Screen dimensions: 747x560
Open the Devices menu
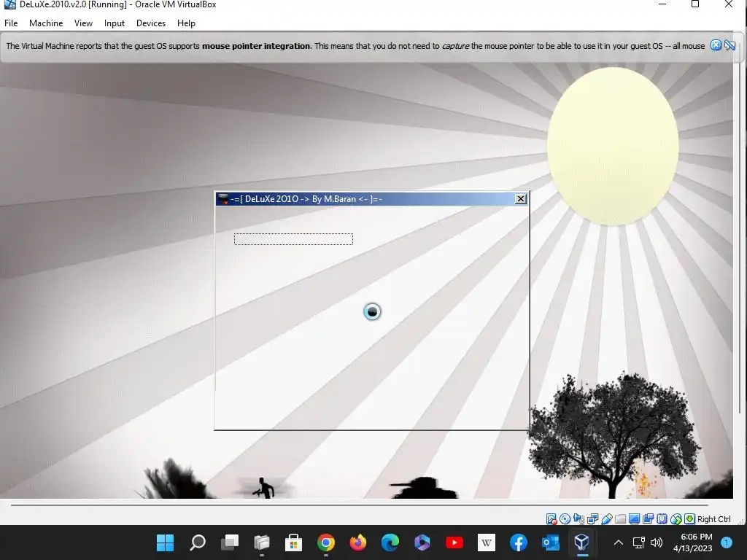(151, 23)
